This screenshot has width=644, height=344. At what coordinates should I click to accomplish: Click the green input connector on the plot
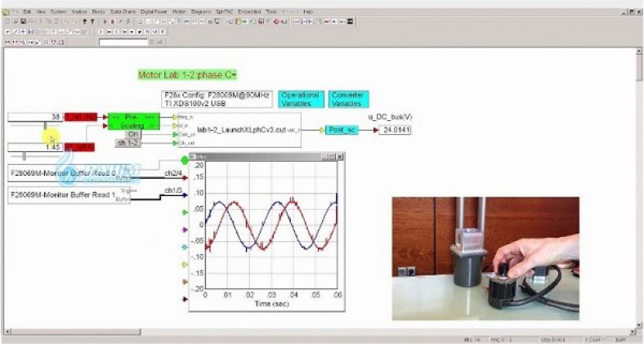(186, 212)
